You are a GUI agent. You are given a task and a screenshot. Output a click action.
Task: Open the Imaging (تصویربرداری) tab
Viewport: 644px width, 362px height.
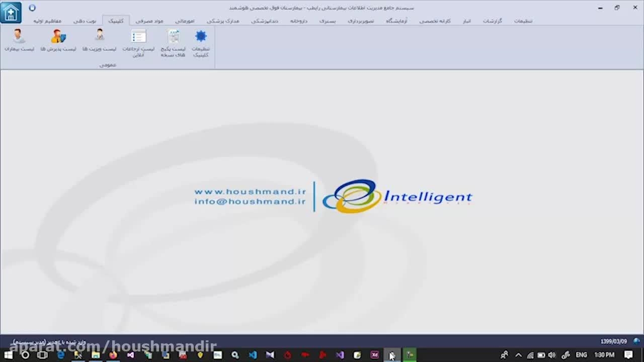tap(361, 21)
